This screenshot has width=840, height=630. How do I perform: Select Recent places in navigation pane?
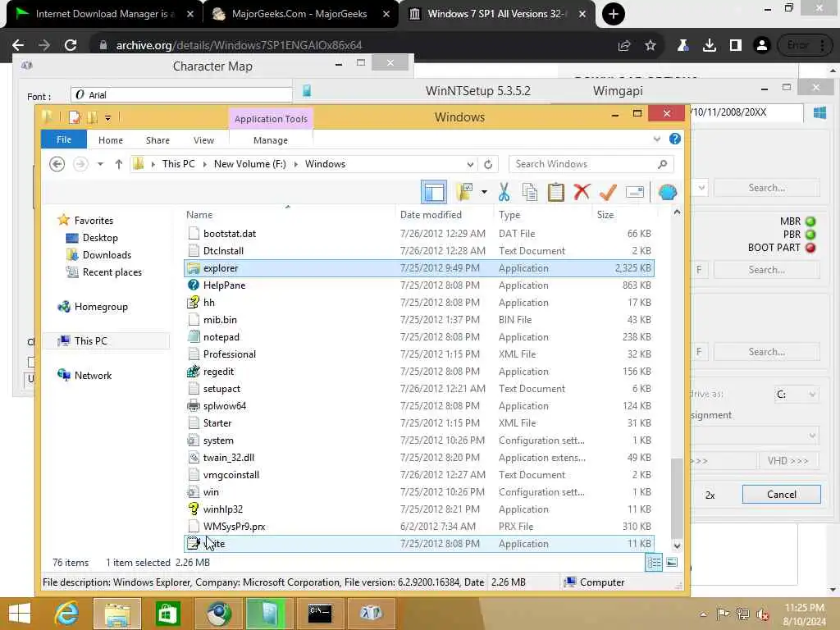tap(112, 272)
